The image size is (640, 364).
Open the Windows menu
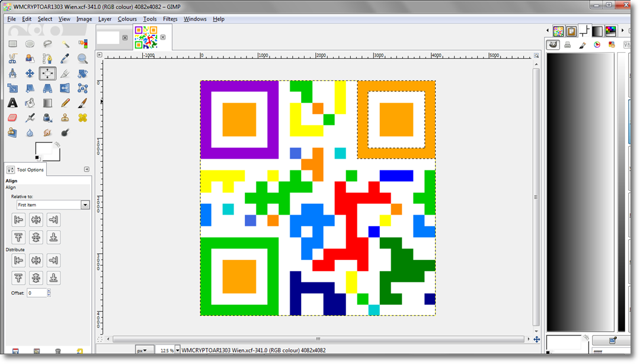195,19
